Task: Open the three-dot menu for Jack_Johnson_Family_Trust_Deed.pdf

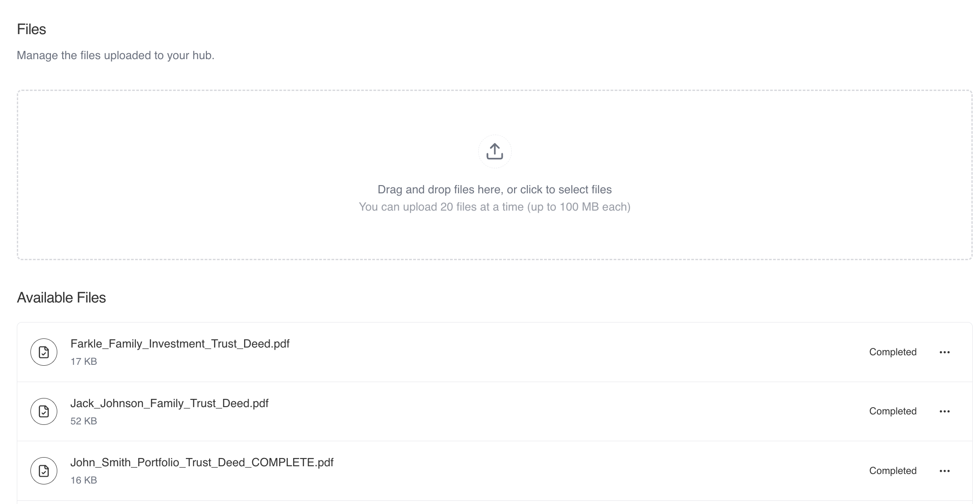Action: coord(945,411)
